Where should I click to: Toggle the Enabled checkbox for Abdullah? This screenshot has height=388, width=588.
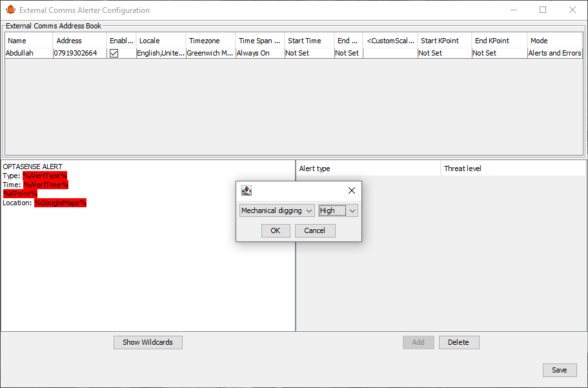coord(114,54)
